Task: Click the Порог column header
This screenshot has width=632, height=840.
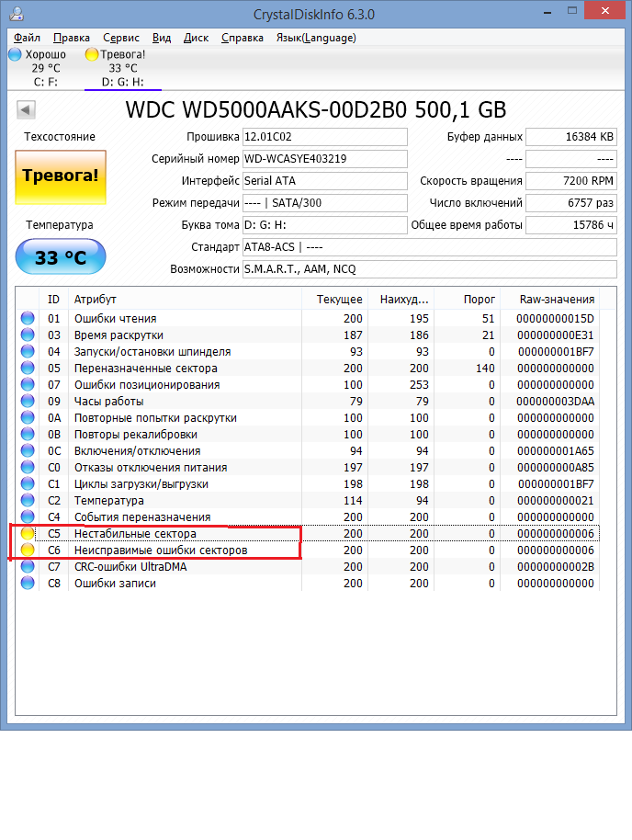Action: pos(467,299)
